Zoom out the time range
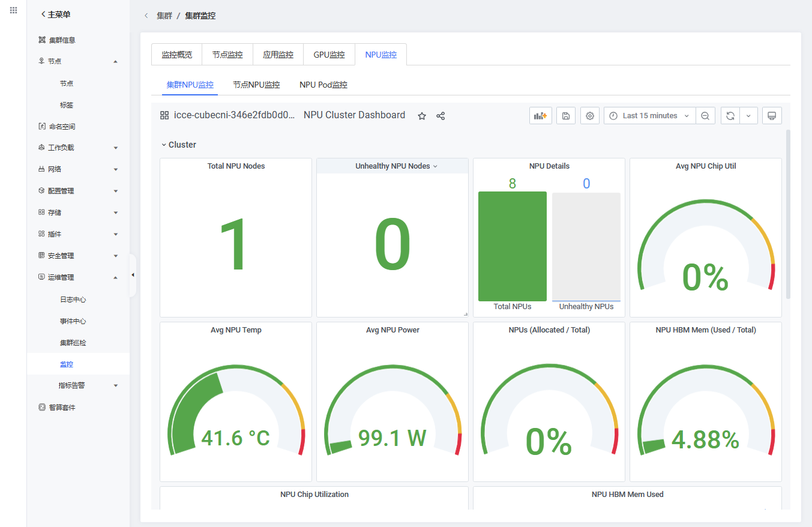812x527 pixels. tap(705, 116)
